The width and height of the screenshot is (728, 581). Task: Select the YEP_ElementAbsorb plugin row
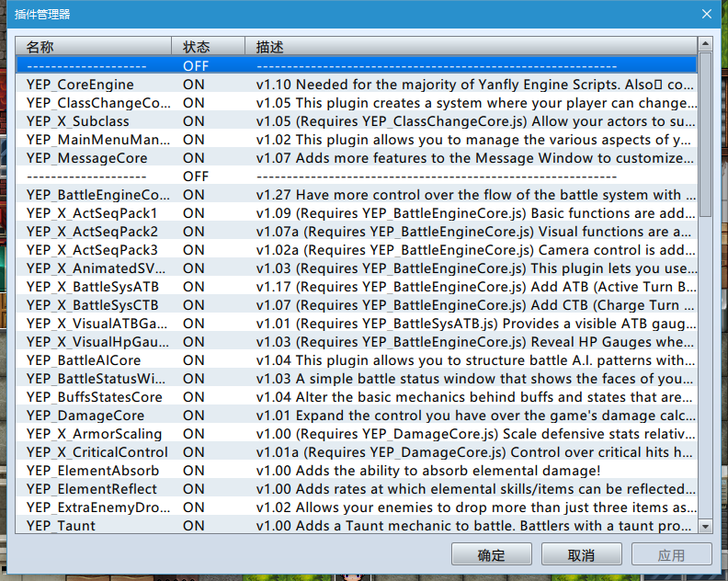(x=357, y=471)
